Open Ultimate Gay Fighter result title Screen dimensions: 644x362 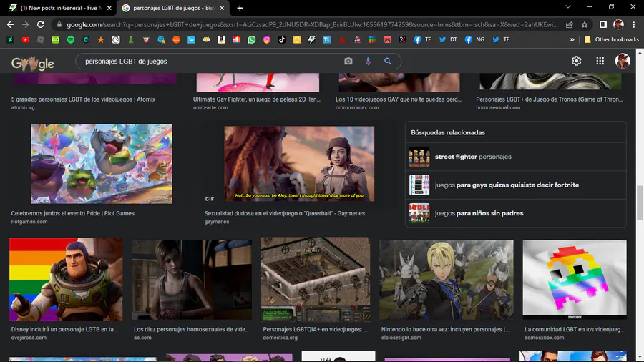pos(257,99)
